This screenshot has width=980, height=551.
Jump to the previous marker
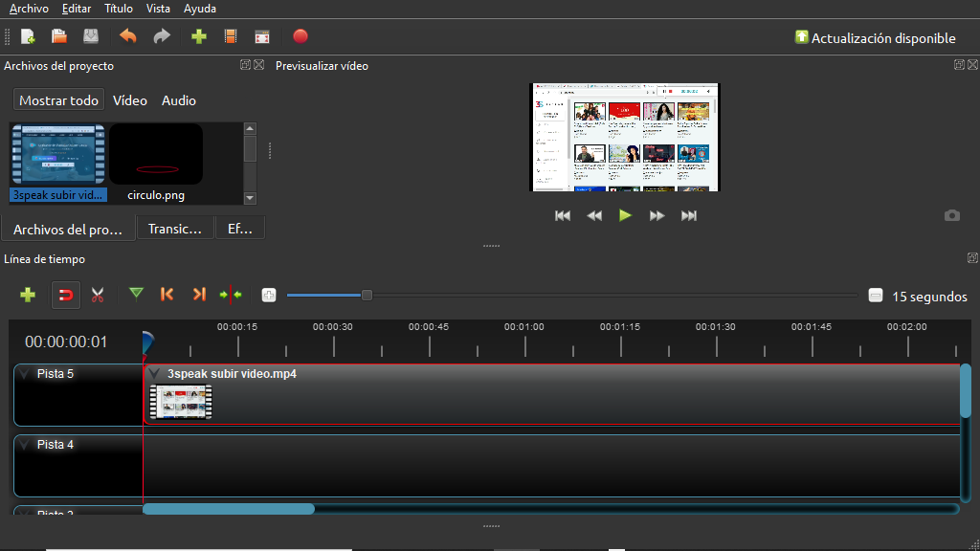(x=167, y=295)
